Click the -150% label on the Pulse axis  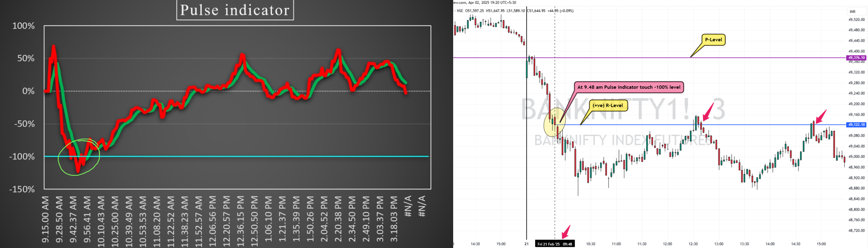click(x=22, y=189)
